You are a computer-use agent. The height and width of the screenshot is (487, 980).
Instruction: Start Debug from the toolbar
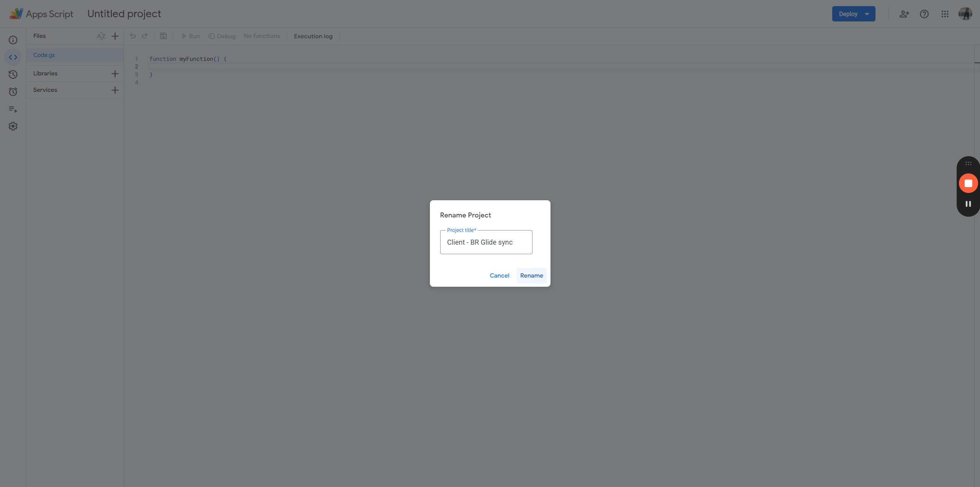222,36
